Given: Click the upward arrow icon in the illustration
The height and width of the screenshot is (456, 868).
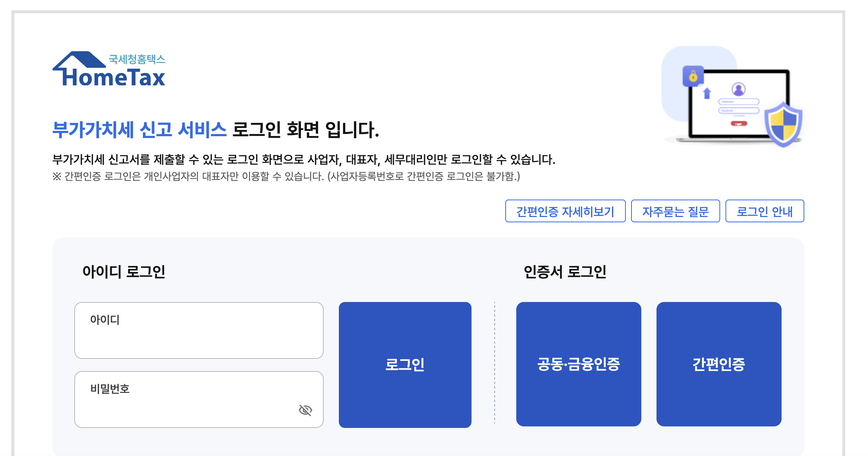Looking at the screenshot, I should coord(707,93).
